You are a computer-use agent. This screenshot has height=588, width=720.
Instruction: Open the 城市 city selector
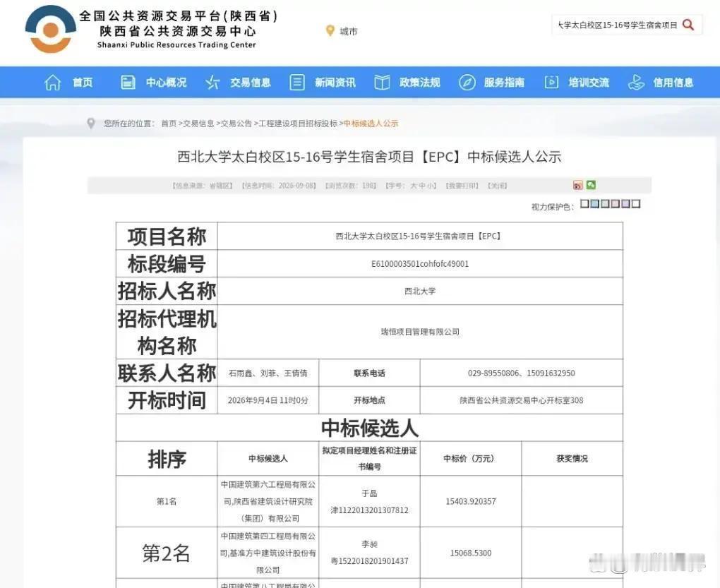349,31
